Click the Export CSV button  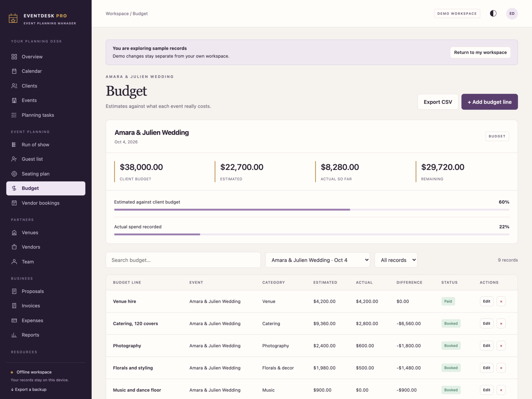pyautogui.click(x=438, y=102)
